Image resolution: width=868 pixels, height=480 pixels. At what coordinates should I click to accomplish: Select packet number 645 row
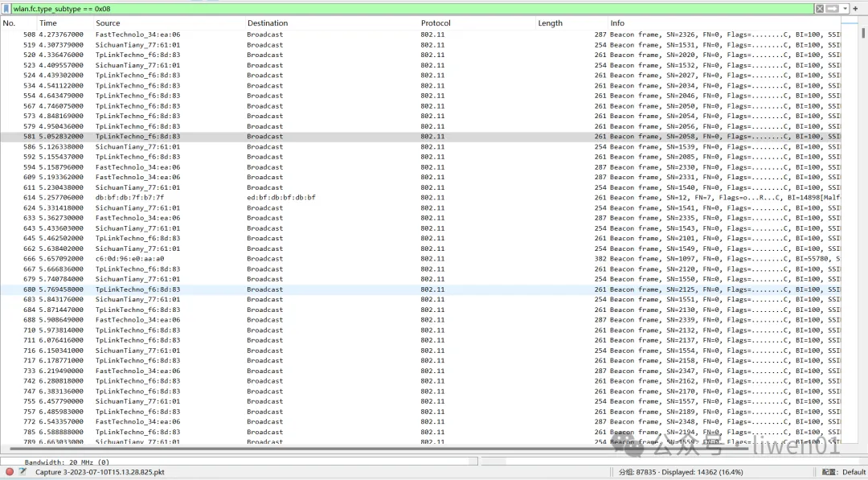(x=420, y=238)
